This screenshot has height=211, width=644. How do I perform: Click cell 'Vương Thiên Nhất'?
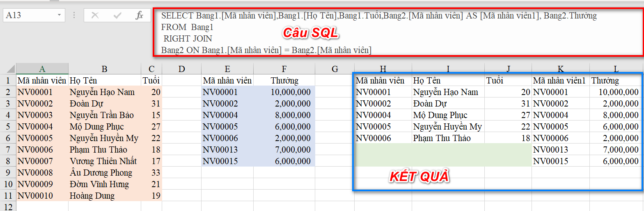[105, 161]
